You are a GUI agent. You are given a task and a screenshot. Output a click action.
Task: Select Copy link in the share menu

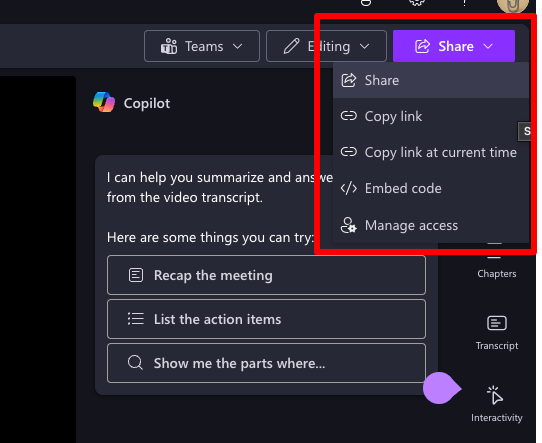tap(431, 116)
